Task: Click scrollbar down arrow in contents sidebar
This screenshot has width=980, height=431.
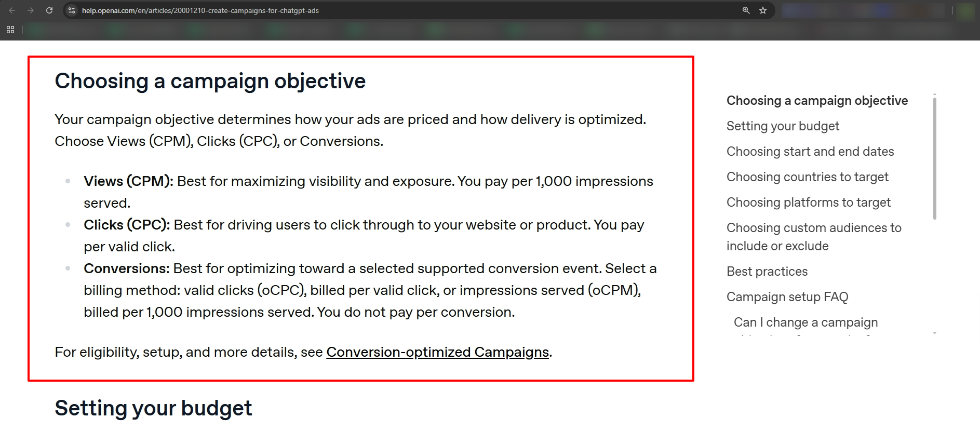Action: [x=935, y=333]
